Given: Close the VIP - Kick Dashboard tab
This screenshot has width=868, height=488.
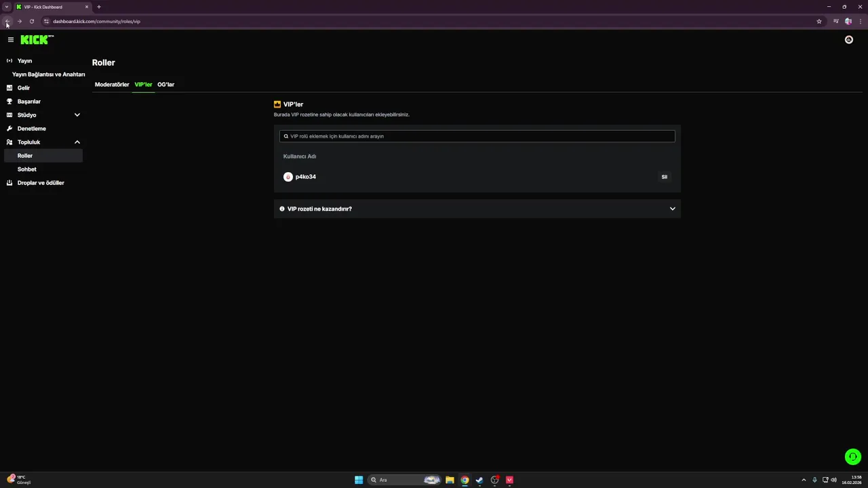Looking at the screenshot, I should pyautogui.click(x=87, y=7).
